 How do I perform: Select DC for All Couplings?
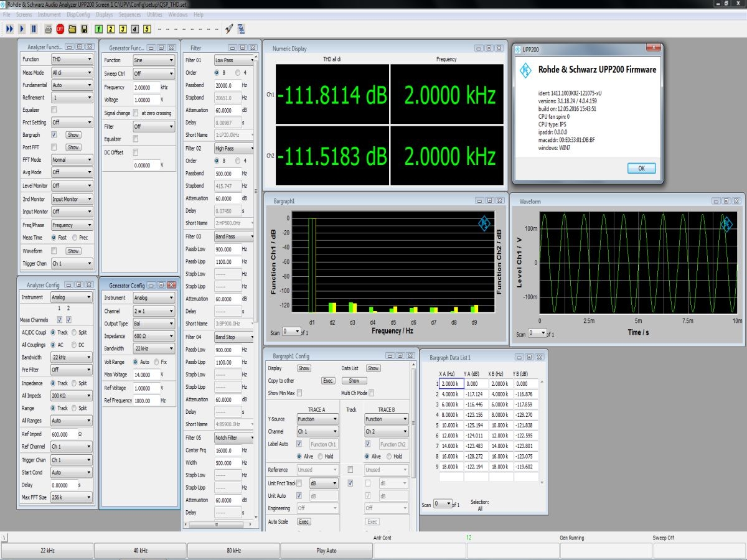(x=75, y=345)
